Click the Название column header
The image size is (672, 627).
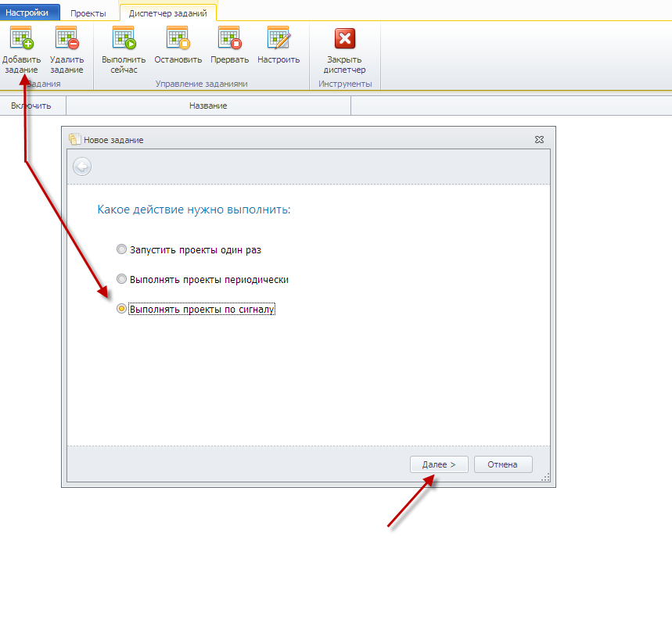click(208, 106)
